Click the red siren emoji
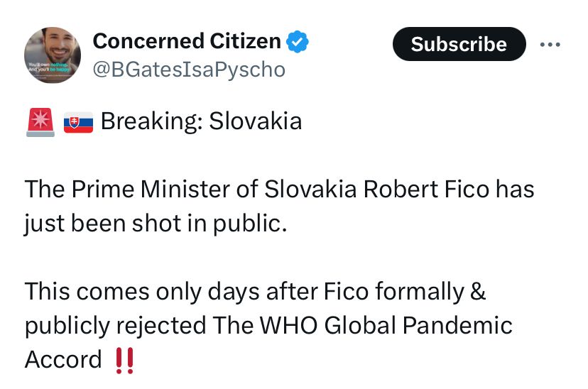 [40, 122]
